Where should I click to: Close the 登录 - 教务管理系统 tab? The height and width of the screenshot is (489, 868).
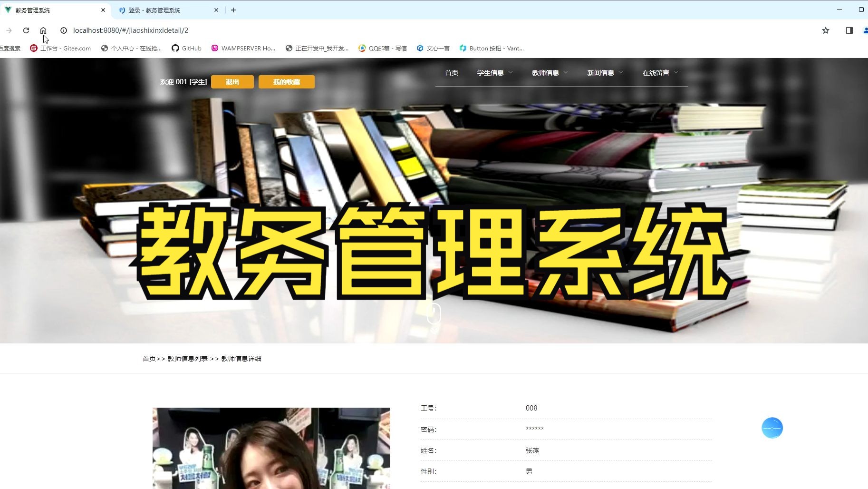point(216,10)
